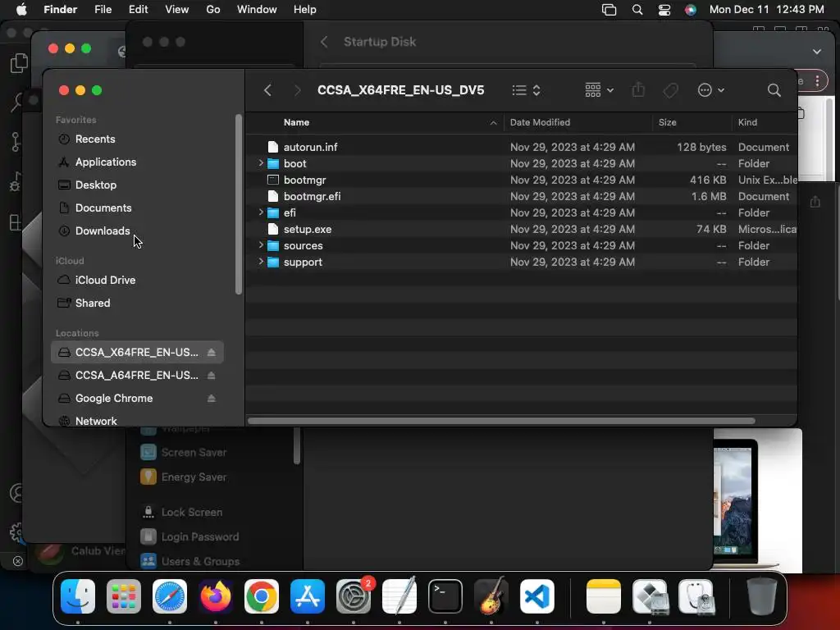
Task: Eject the Google Chrome volume
Action: 211,398
